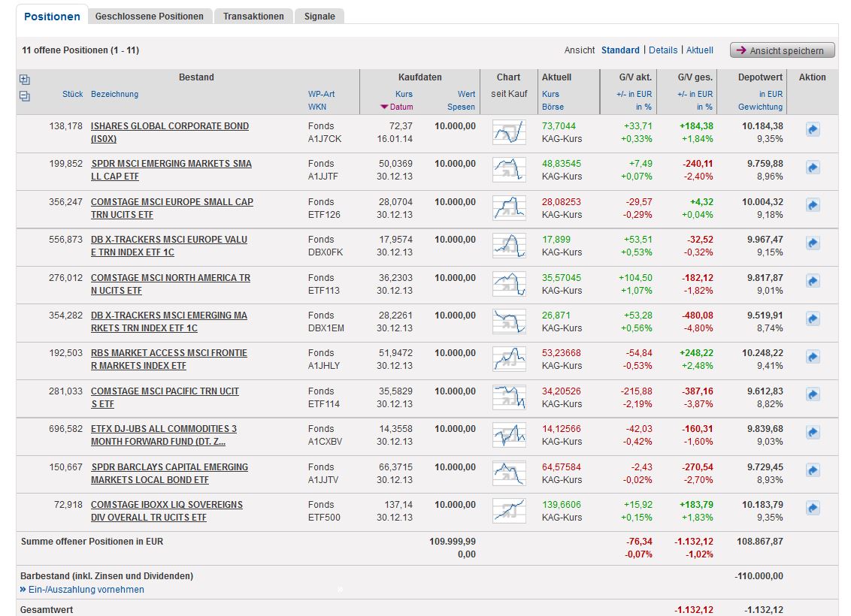This screenshot has width=851, height=616.
Task: Click action icon for Comstage MSCI Pacific
Action: tap(813, 394)
